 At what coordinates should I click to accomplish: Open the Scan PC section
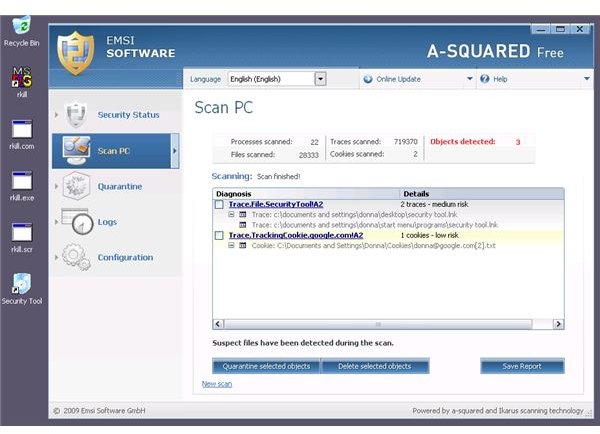[x=114, y=151]
